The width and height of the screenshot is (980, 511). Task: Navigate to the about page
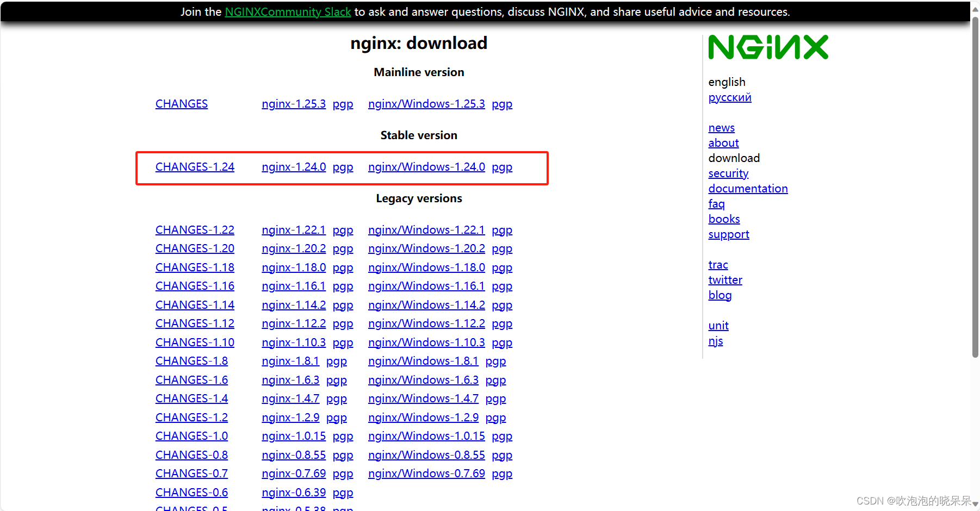coord(723,142)
